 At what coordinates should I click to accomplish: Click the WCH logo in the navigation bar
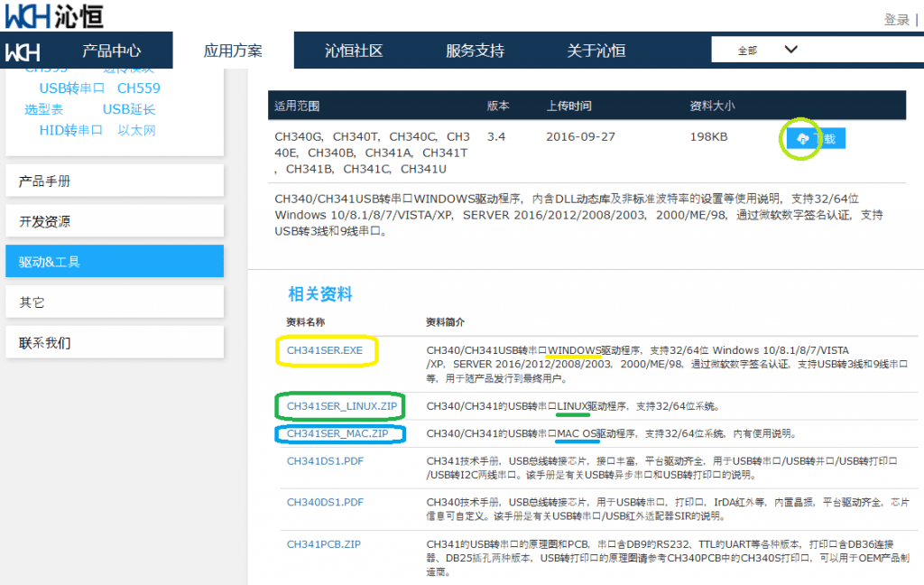(23, 51)
